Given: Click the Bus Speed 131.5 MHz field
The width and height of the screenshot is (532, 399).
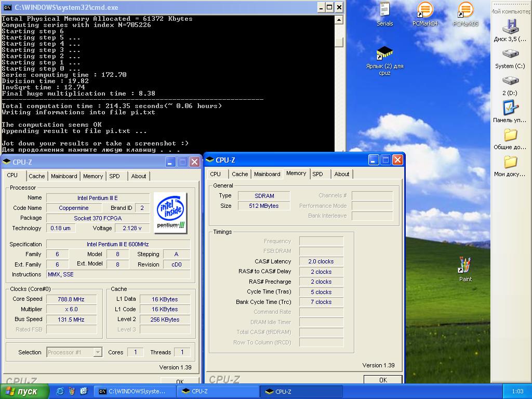Looking at the screenshot, I should point(71,320).
